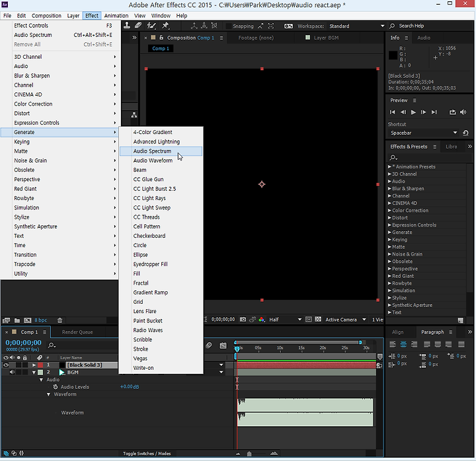This screenshot has height=461, width=476.
Task: Select the Clone Stamp tool
Action: (x=127, y=26)
